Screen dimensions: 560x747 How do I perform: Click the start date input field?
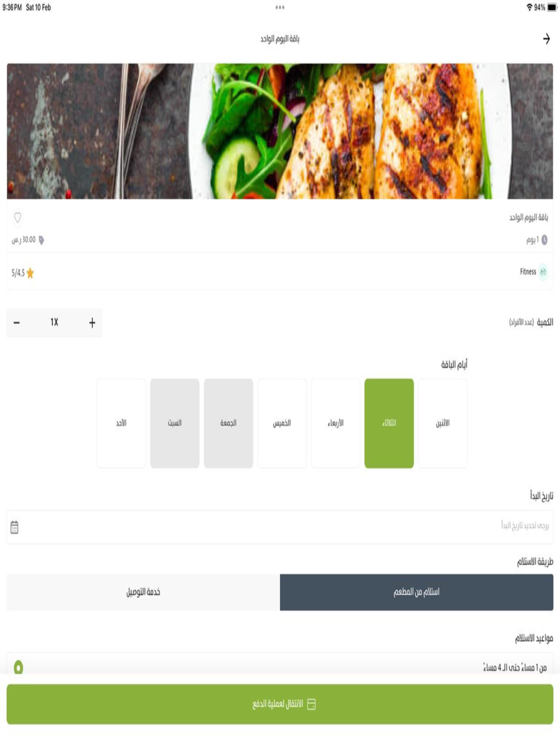(280, 526)
